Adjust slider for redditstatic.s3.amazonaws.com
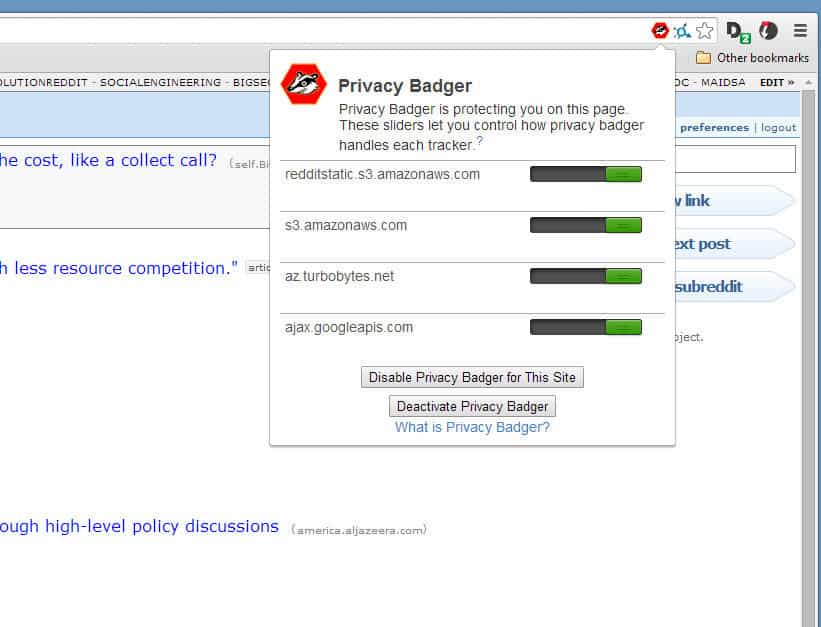Screen dimensions: 821x627 tap(586, 174)
